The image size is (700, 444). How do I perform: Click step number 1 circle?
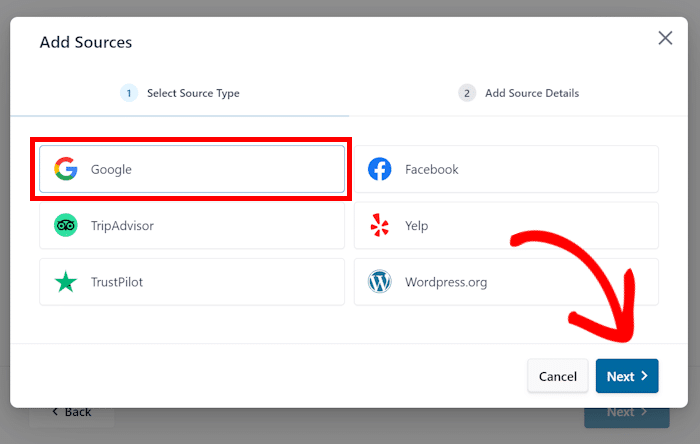[x=129, y=93]
